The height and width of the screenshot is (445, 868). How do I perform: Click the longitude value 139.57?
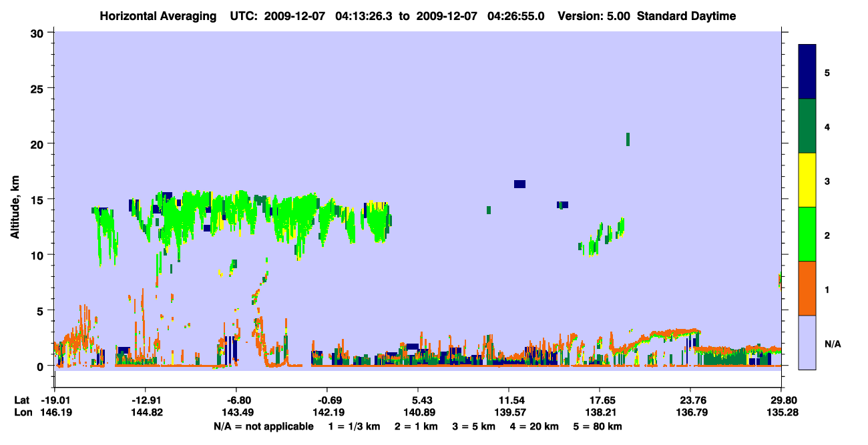point(509,412)
